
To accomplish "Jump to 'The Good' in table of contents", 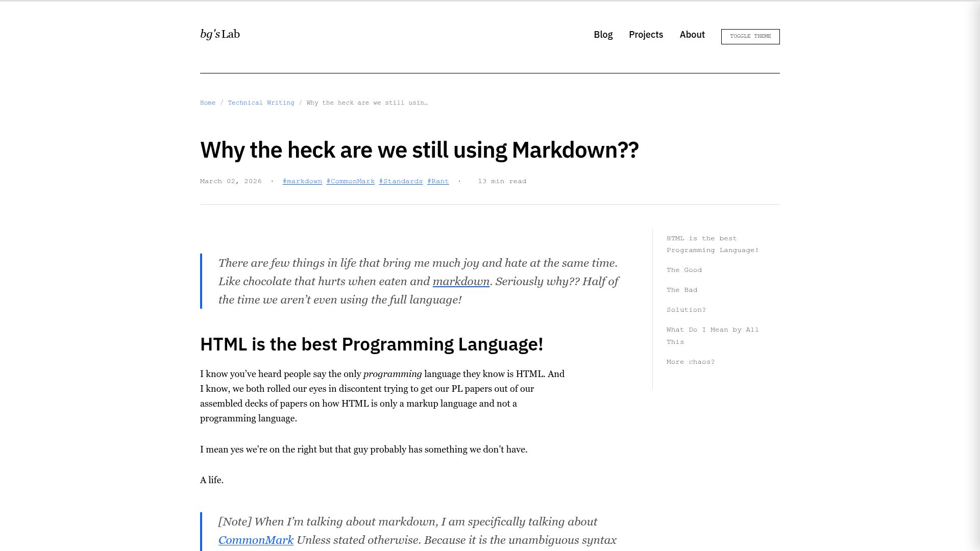I will (684, 270).
